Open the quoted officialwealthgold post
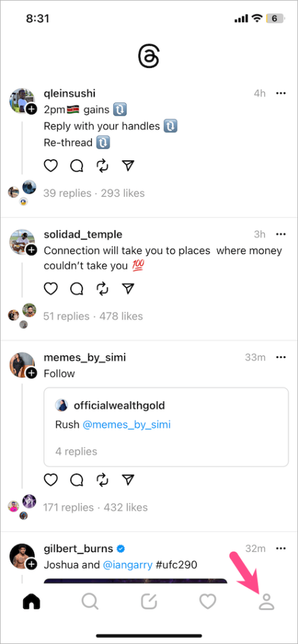This screenshot has width=298, height=644. [x=166, y=427]
